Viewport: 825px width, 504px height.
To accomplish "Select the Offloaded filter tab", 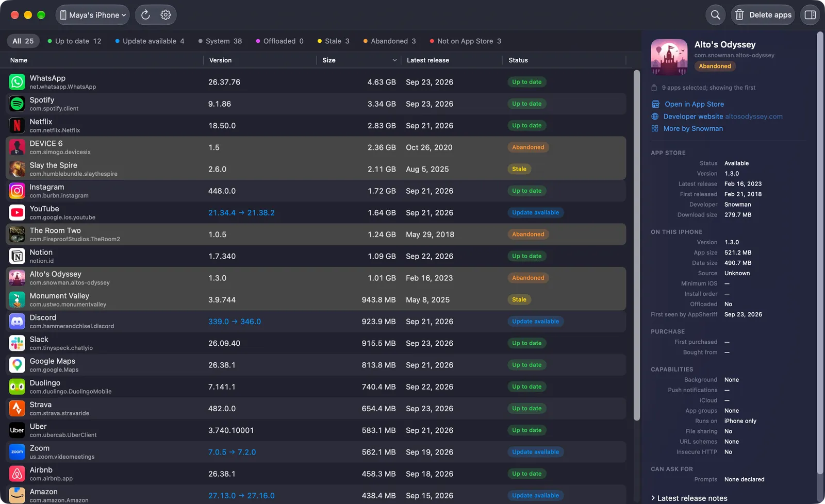I will point(280,41).
